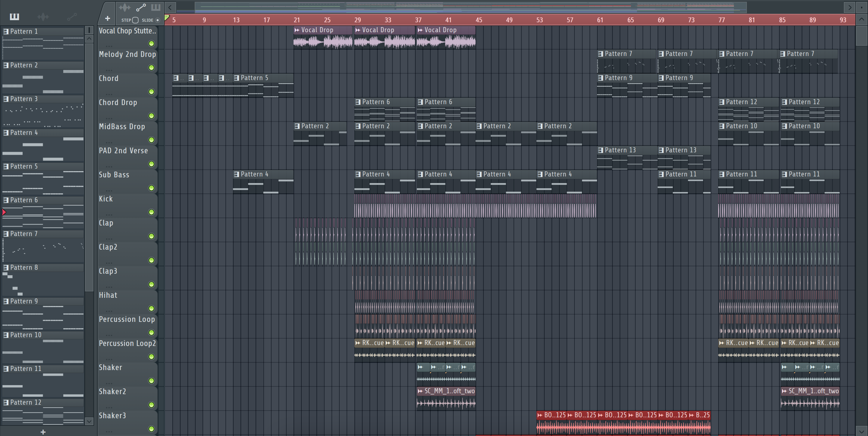Click the Clap track name label
Viewport: 868px width, 436px height.
[106, 223]
